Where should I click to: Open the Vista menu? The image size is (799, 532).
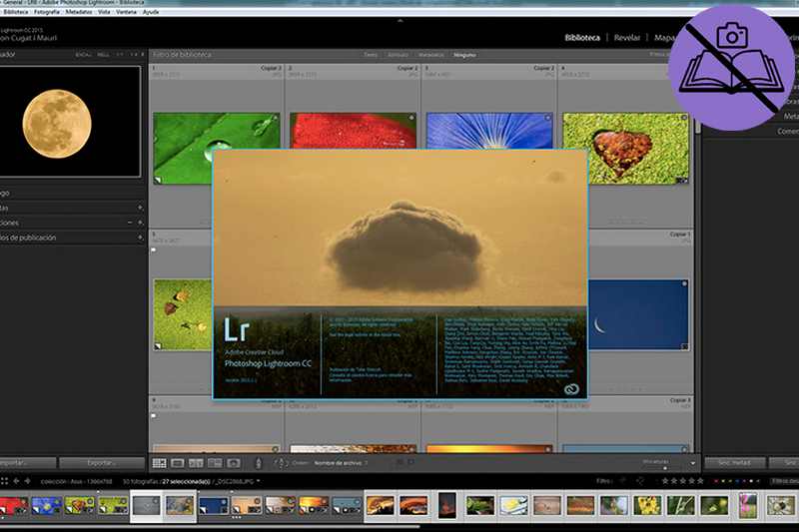tap(104, 12)
